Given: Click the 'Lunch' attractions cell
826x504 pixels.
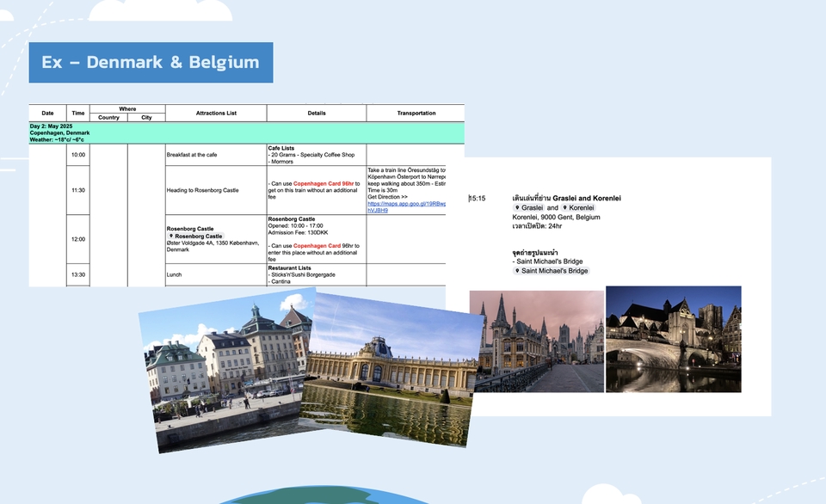Looking at the screenshot, I should pyautogui.click(x=216, y=274).
